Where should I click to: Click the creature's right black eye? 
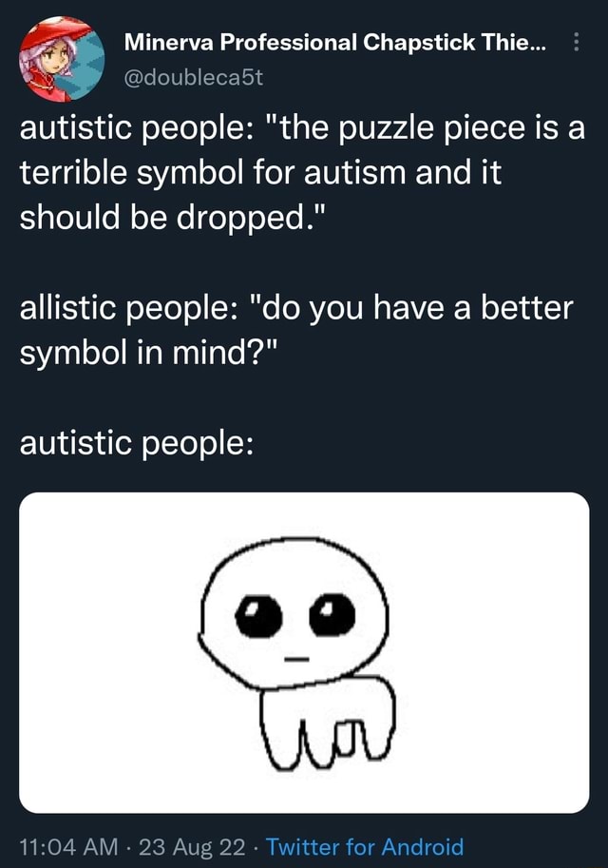click(332, 614)
